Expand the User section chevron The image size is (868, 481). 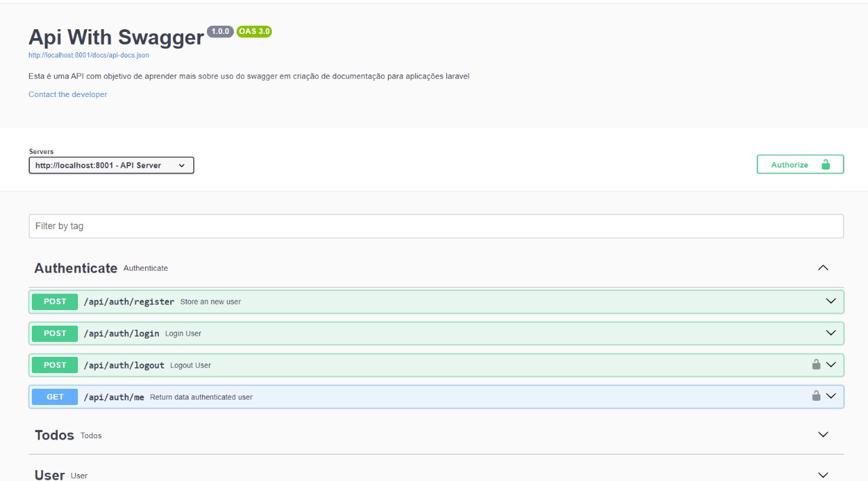point(823,475)
